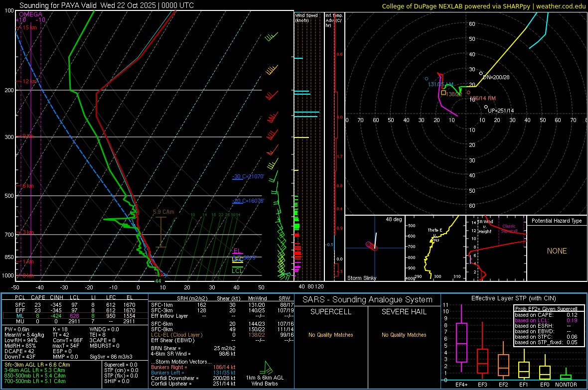
Task: Click the Potential Hazard Type header
Action: pos(557,221)
